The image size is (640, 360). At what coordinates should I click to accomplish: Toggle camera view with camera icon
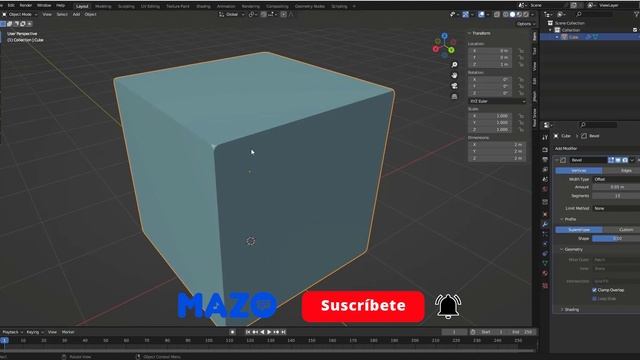[454, 86]
